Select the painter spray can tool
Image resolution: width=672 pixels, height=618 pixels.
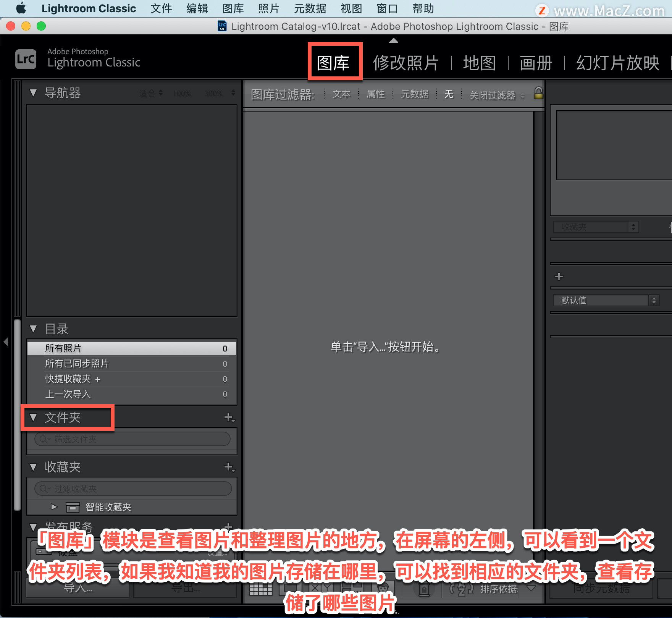click(x=424, y=589)
